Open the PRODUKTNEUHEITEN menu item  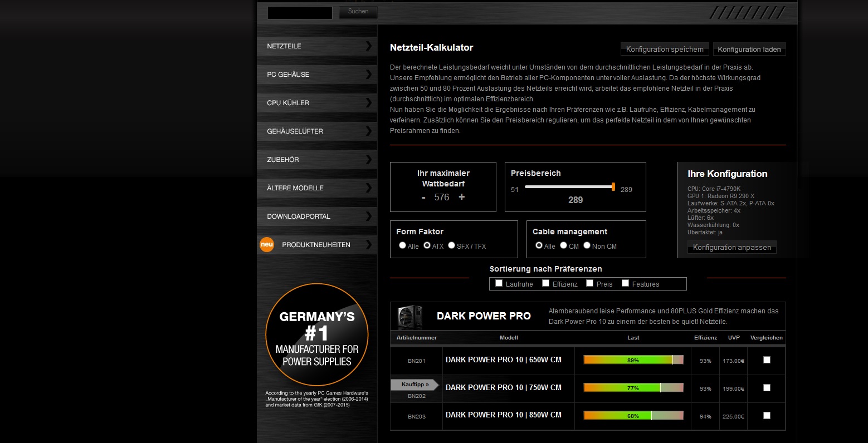point(317,245)
